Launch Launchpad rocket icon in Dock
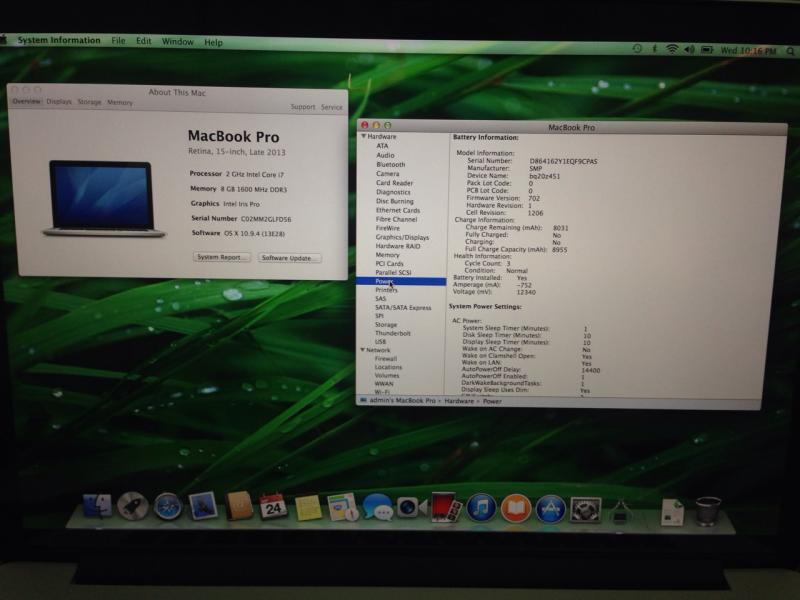 (x=133, y=507)
